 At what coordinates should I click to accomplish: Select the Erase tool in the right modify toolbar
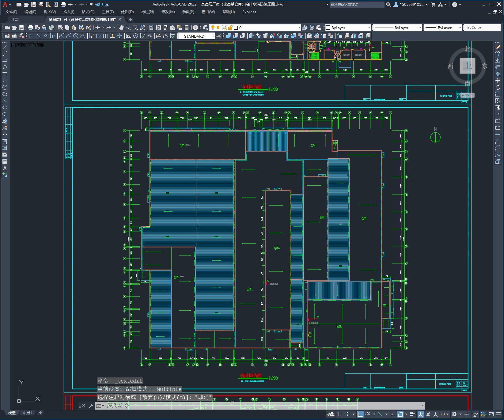pyautogui.click(x=498, y=47)
